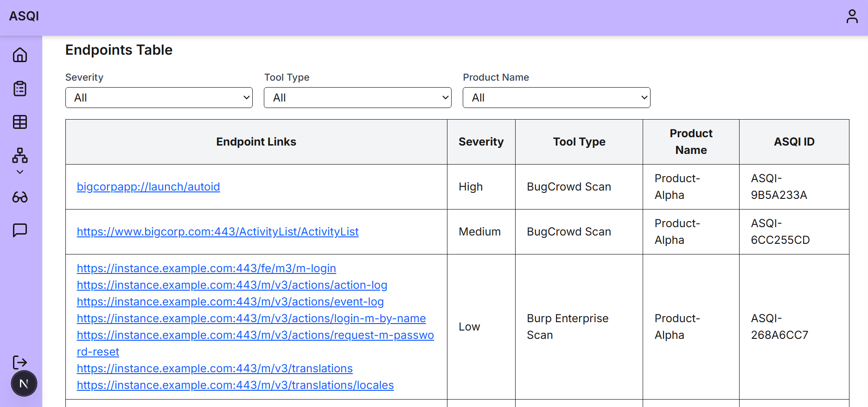Viewport: 868px width, 407px height.
Task: Click the network hierarchy sidebar icon
Action: pyautogui.click(x=20, y=155)
